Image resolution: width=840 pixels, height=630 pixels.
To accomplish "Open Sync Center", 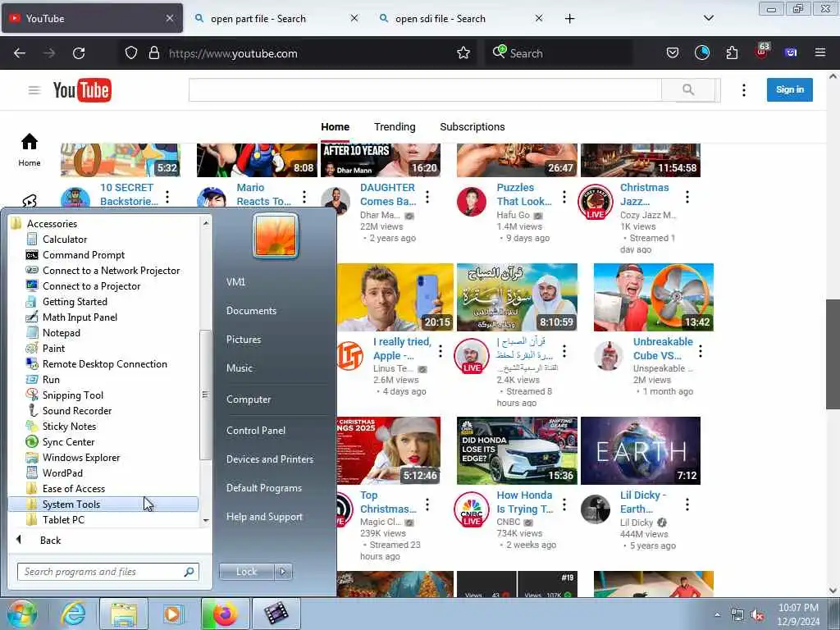I will pyautogui.click(x=69, y=441).
